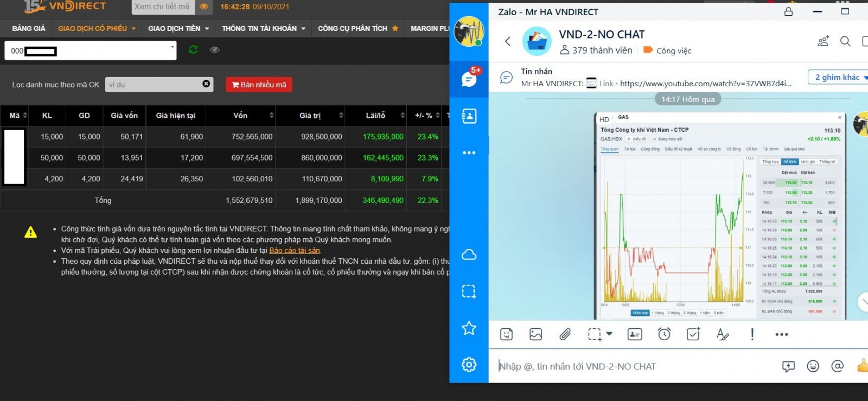Click the value cell '860,000,000'

(322, 158)
